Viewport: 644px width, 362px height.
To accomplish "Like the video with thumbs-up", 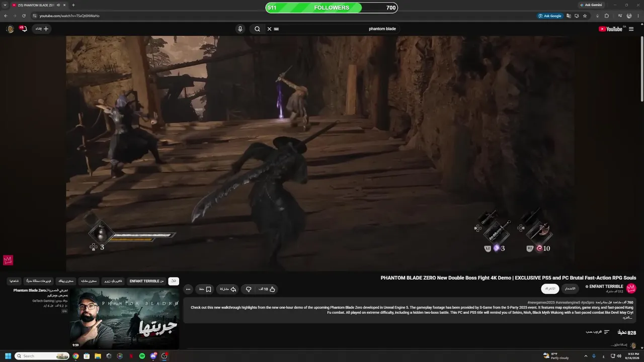I will [x=267, y=289].
